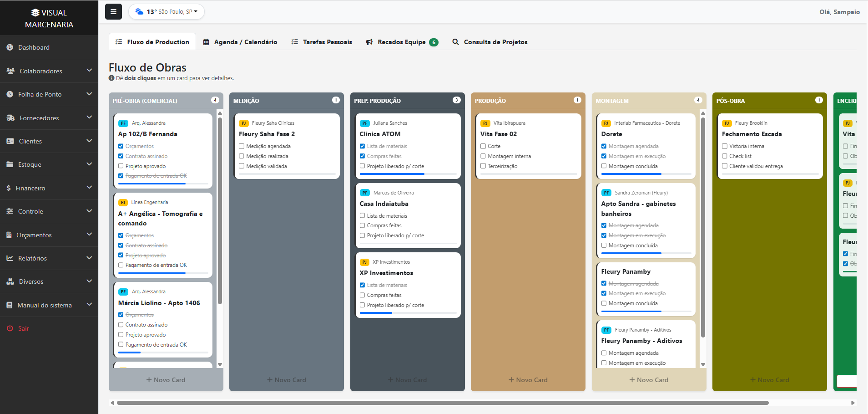Viewport: 868px width, 414px height.
Task: Add Novo Card in Pós-Obra column
Action: [x=770, y=380]
